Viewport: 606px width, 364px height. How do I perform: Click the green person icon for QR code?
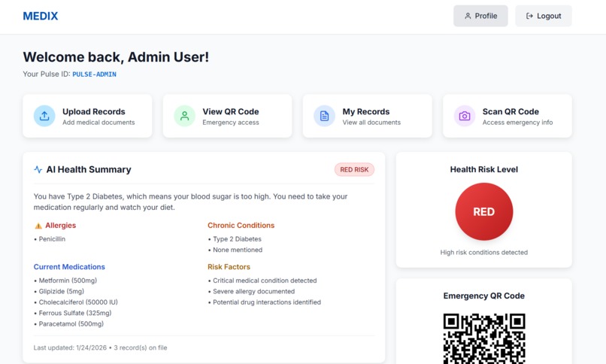(184, 116)
